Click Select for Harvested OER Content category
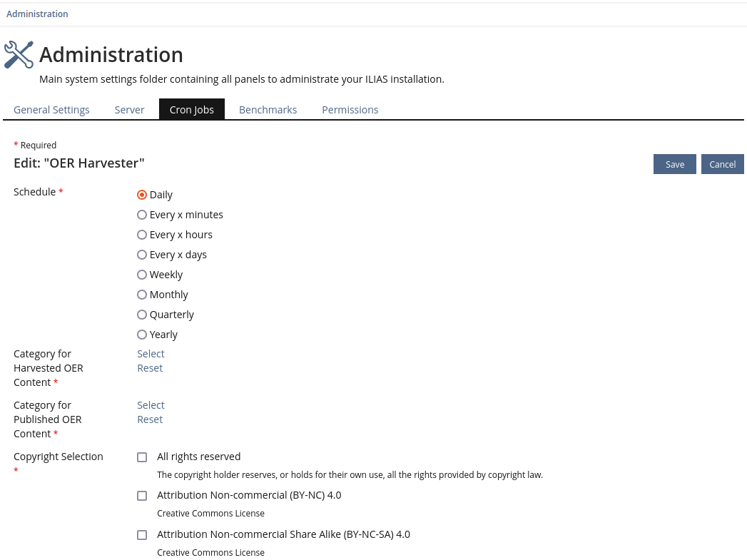Screen dimensions: 747x560 (151, 354)
